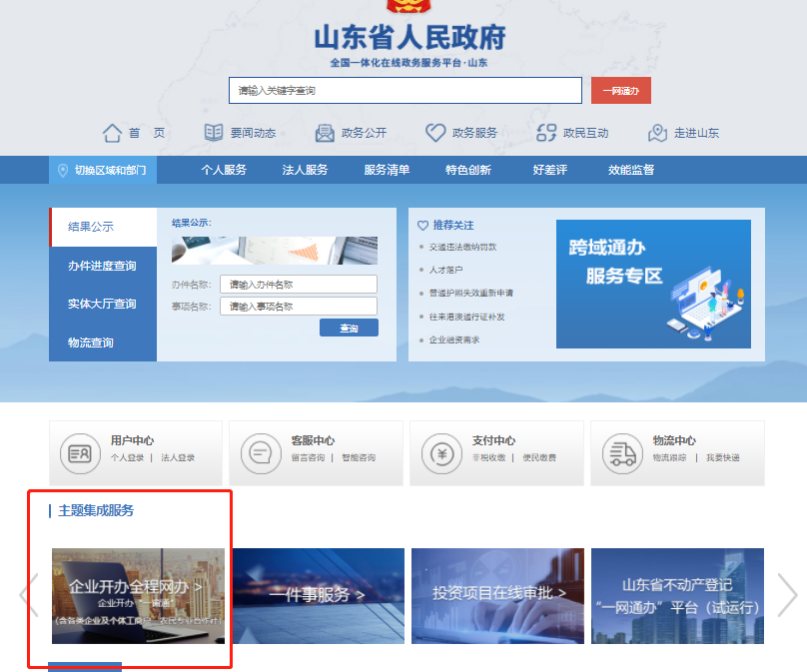
Task: Click the 用户中心 ID card icon
Action: click(x=80, y=454)
